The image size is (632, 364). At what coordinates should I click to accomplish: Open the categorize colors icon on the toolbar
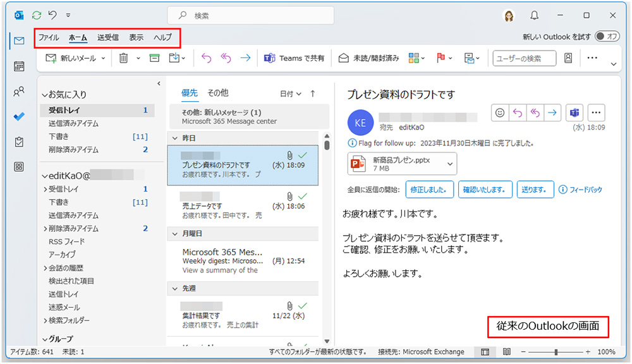pyautogui.click(x=415, y=58)
